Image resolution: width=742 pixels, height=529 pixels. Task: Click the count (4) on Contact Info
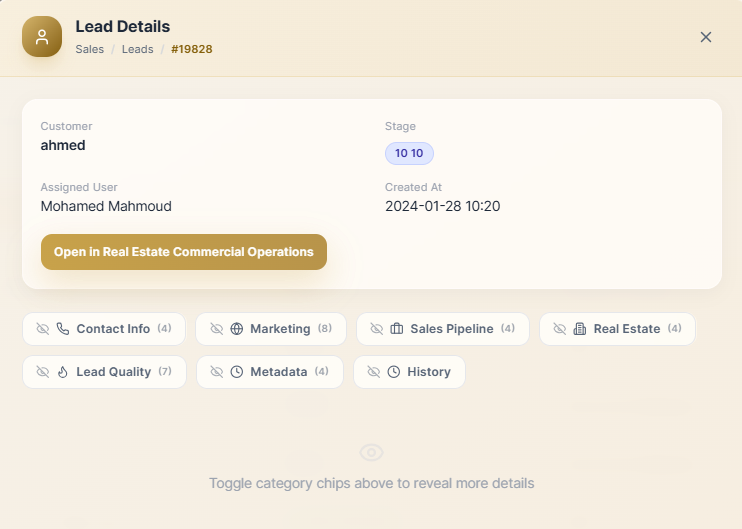click(164, 328)
